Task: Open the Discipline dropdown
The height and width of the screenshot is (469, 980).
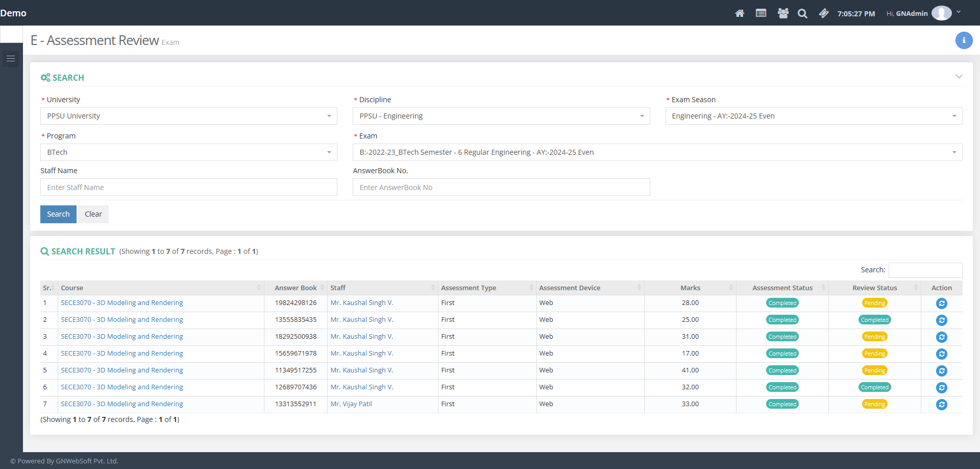Action: tap(501, 116)
